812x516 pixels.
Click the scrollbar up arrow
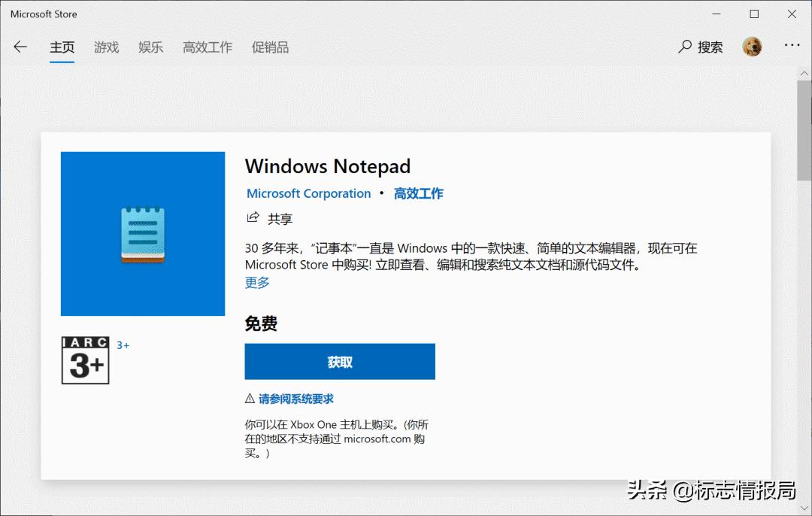coord(804,73)
